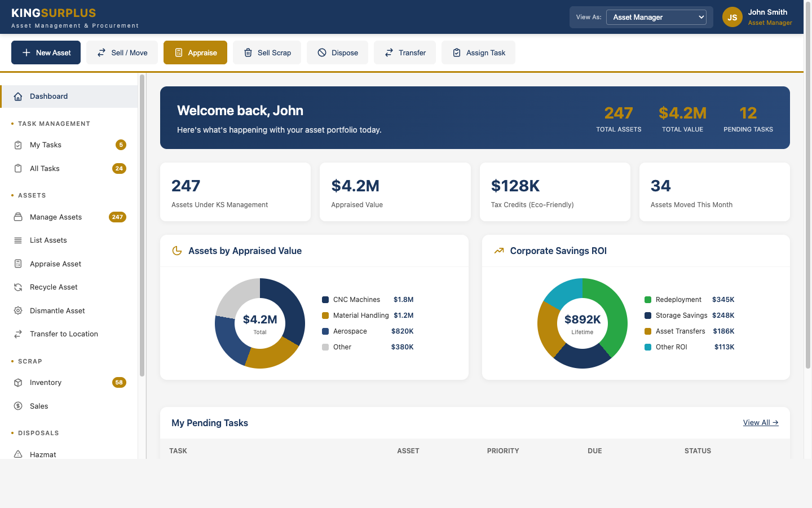This screenshot has height=508, width=812.
Task: Click the Sell / Move button
Action: click(122, 52)
